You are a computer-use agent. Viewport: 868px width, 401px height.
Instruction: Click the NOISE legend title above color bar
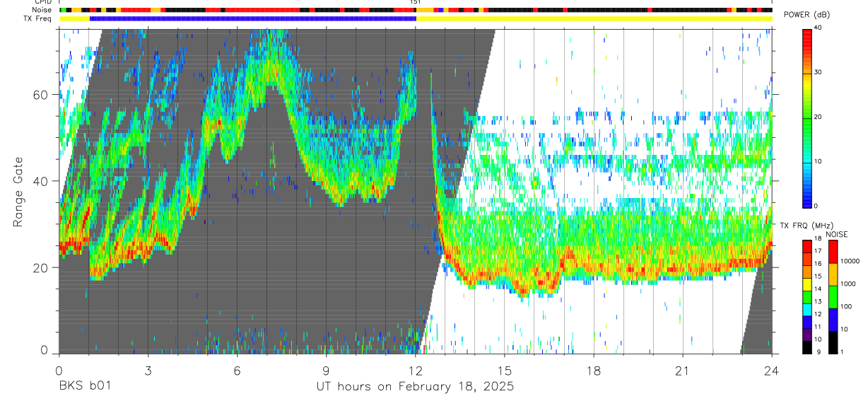tap(836, 234)
